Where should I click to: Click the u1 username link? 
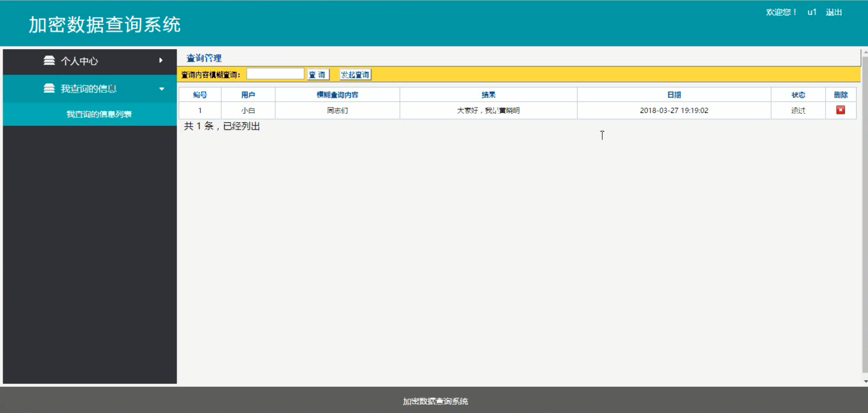click(812, 12)
